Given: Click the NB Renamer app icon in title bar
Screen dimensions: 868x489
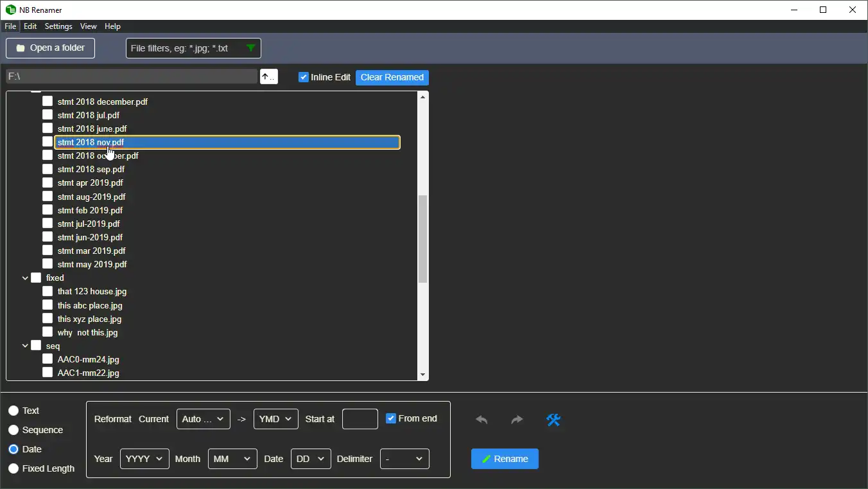Looking at the screenshot, I should click(x=11, y=10).
